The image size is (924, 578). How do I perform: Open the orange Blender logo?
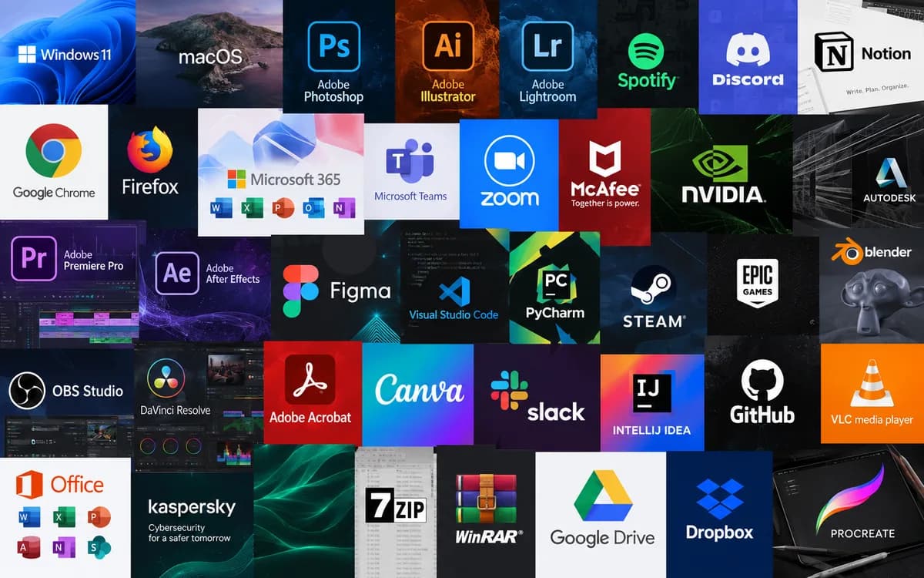pyautogui.click(x=846, y=253)
